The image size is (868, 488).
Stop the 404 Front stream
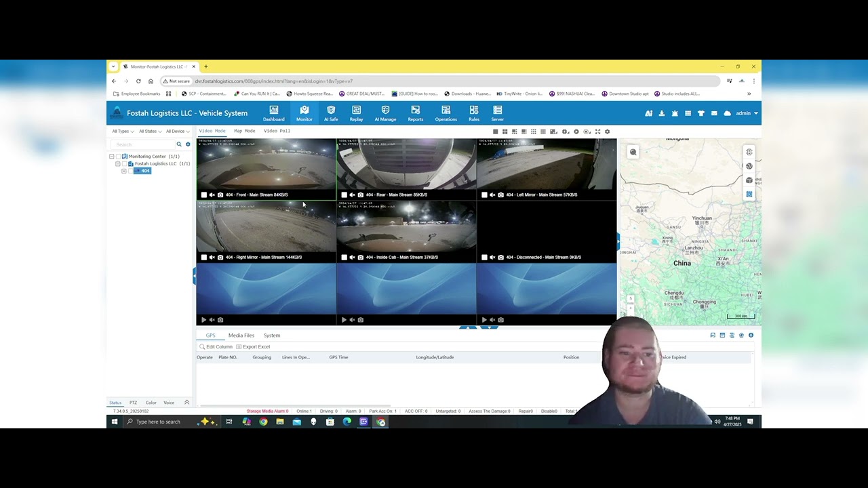point(204,195)
